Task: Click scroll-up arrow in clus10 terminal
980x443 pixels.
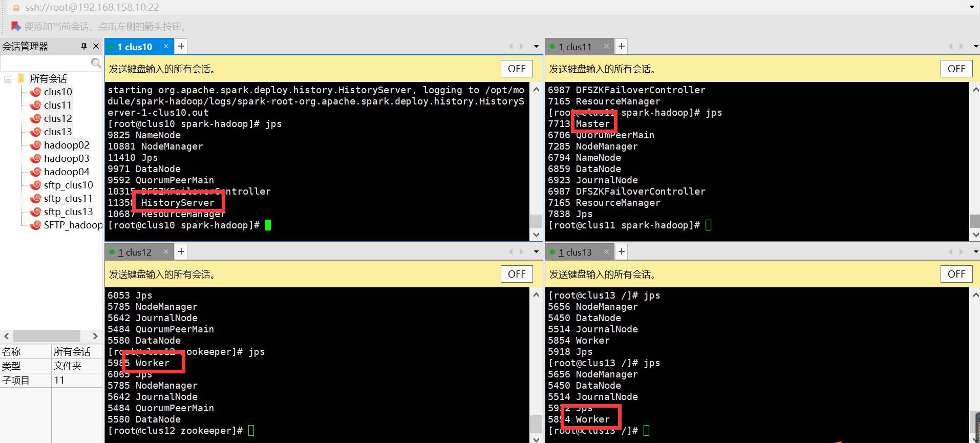Action: (536, 90)
